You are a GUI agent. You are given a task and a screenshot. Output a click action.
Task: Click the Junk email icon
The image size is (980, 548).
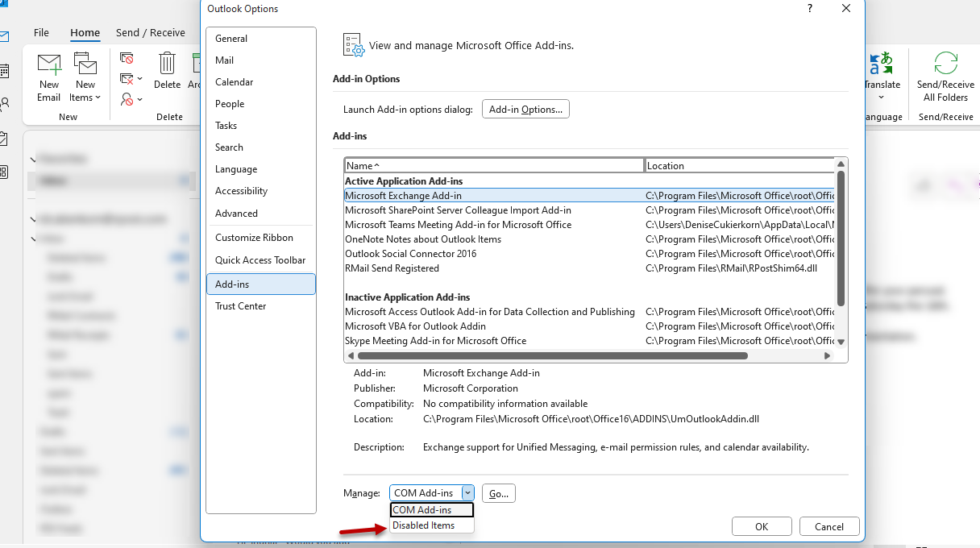pyautogui.click(x=127, y=99)
